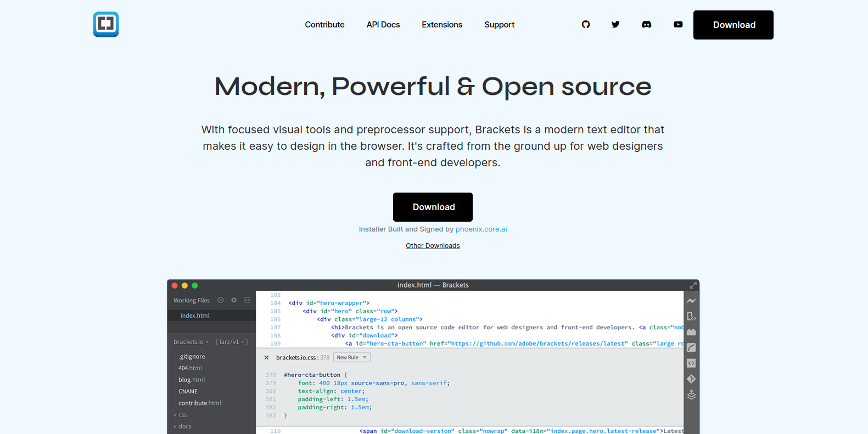Open the New Rule dropdown
This screenshot has width=868, height=434.
tap(352, 358)
